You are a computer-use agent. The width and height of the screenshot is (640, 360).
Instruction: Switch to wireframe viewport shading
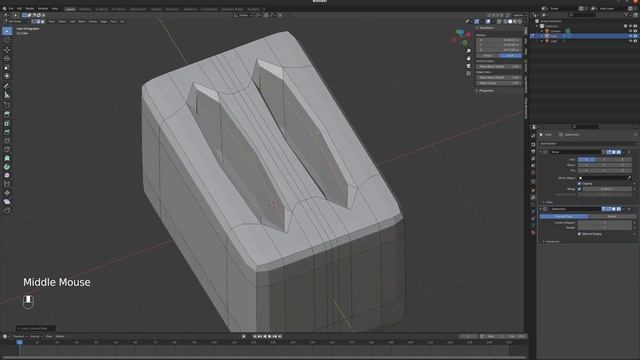coord(505,21)
